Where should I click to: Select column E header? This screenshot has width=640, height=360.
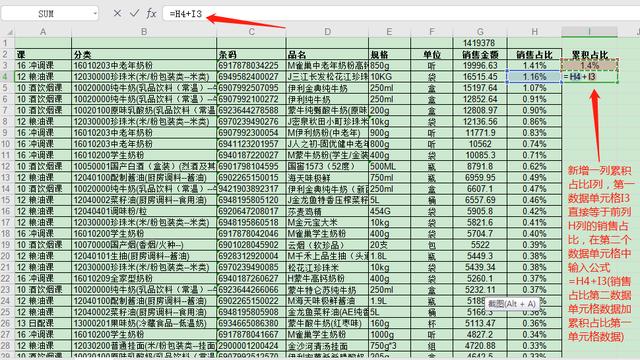(389, 31)
